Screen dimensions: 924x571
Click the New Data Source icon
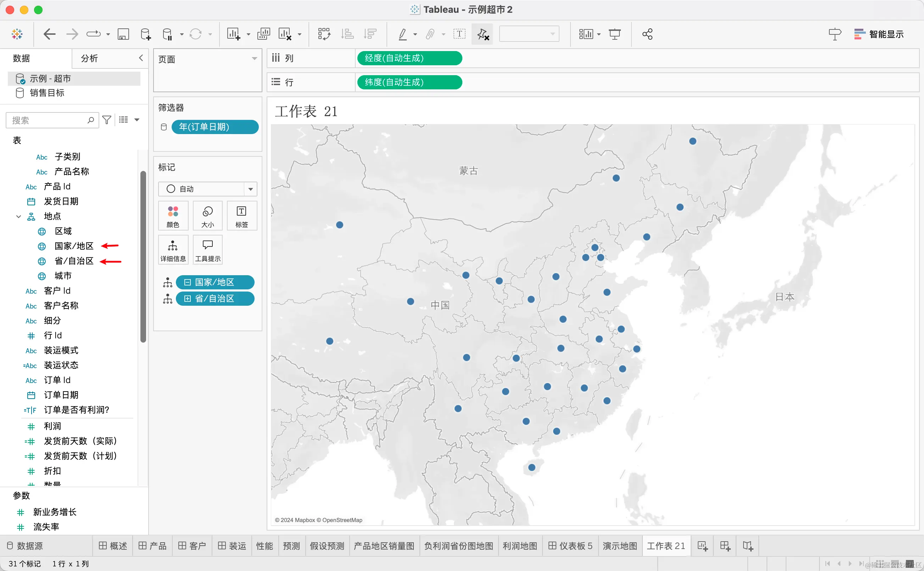click(x=145, y=34)
